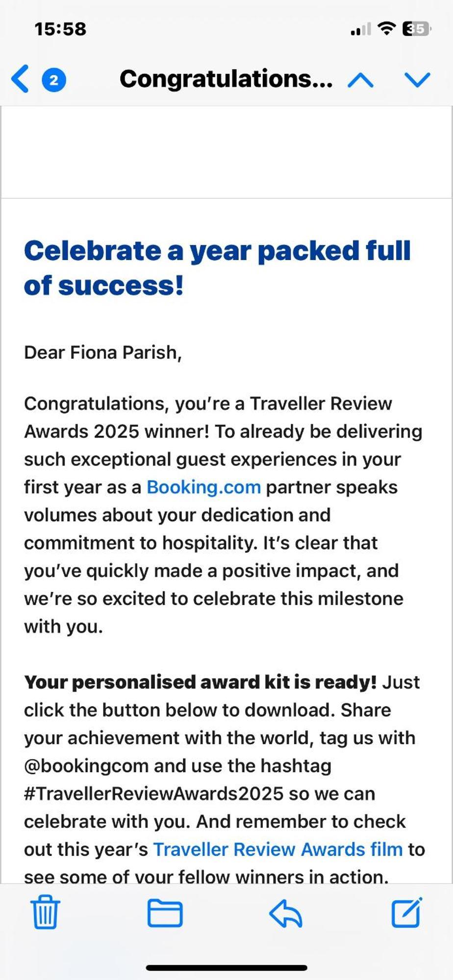Tap the unread count badge showing 2

click(54, 79)
